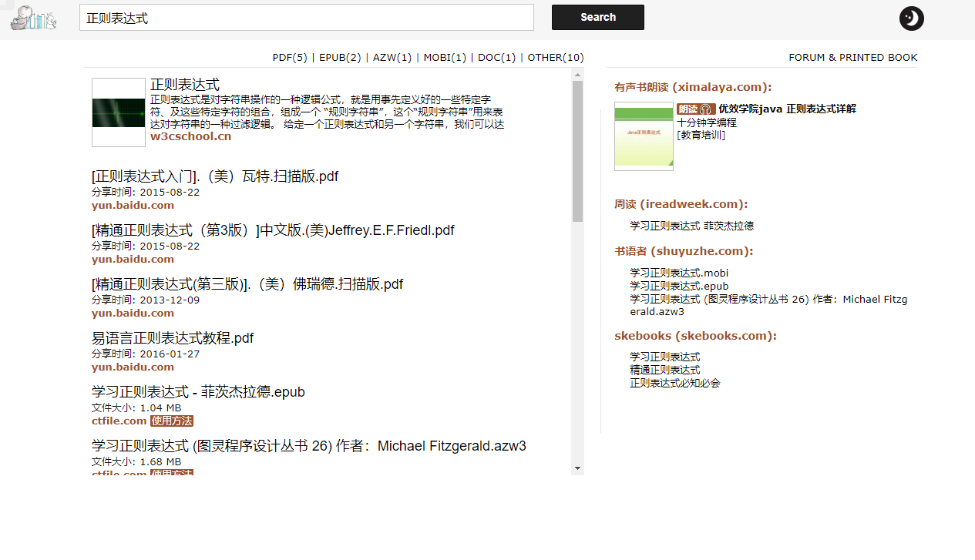This screenshot has width=975, height=560.
Task: Click the results list scrollbar thumb
Action: [578, 151]
